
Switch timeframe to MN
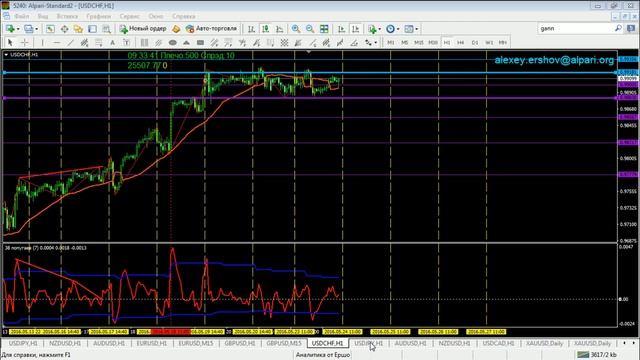[x=503, y=42]
